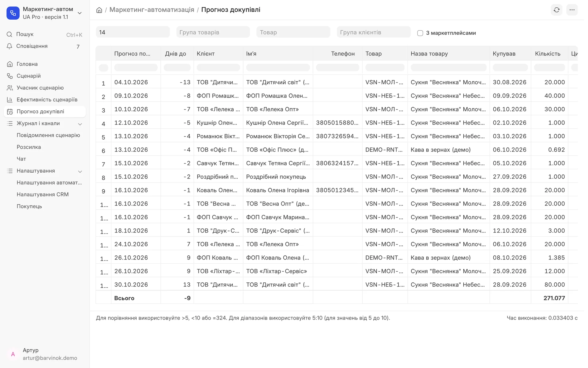Click the refresh icon in top bar
The width and height of the screenshot is (588, 368).
coord(556,10)
